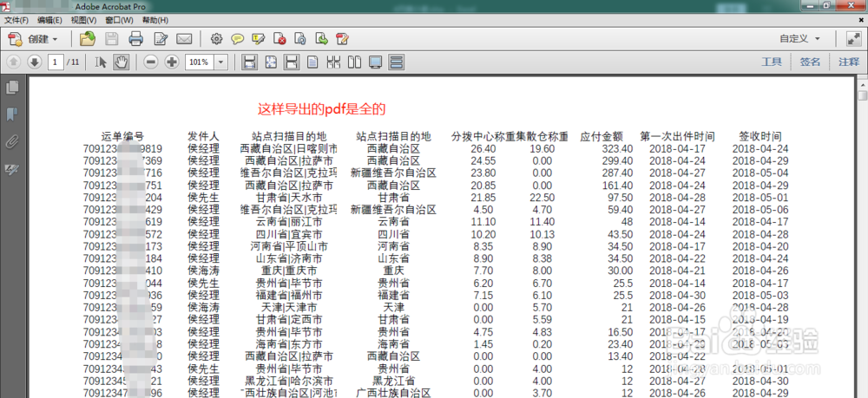The height and width of the screenshot is (398, 868).
Task: Open the 工具 panel
Action: click(771, 62)
